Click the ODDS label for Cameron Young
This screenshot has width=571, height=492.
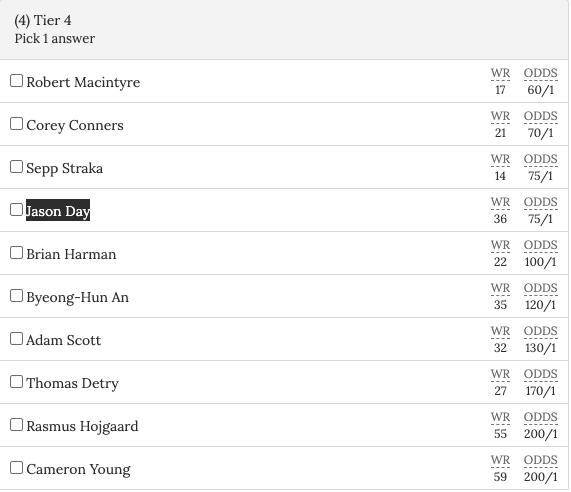point(540,460)
